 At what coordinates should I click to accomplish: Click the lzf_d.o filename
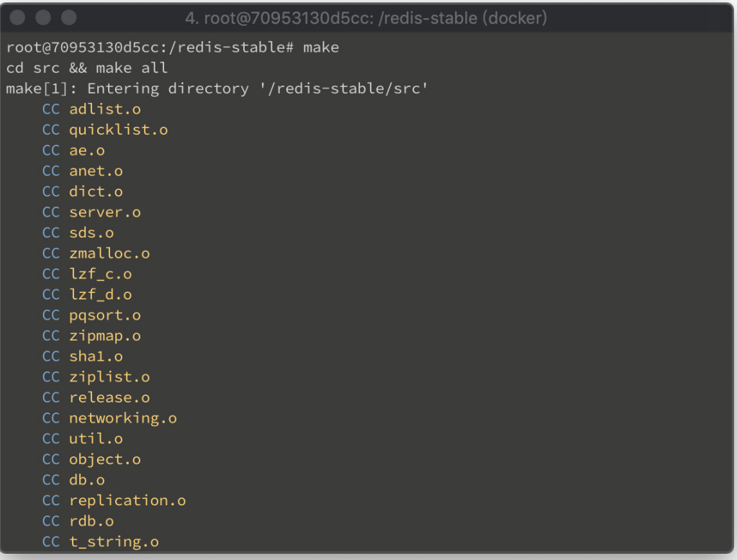pos(101,295)
